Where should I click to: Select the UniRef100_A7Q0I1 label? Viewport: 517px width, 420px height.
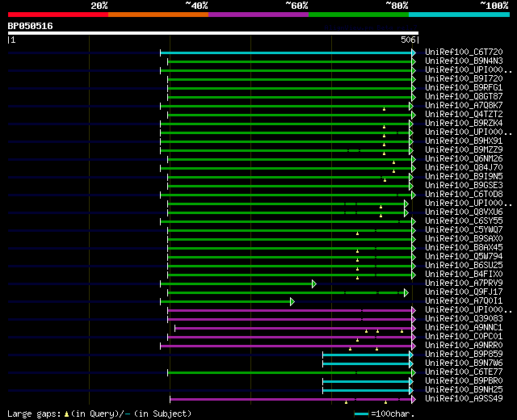coord(464,301)
